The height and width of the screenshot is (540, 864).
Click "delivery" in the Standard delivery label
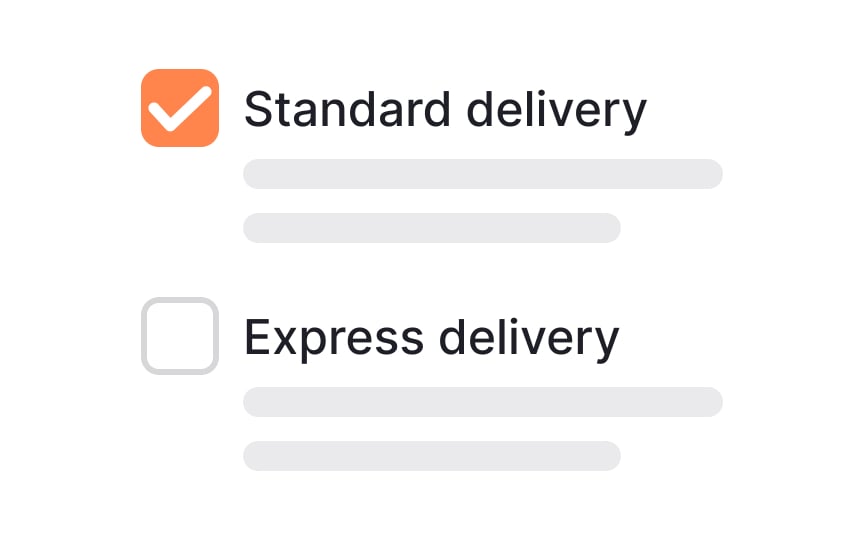point(557,112)
